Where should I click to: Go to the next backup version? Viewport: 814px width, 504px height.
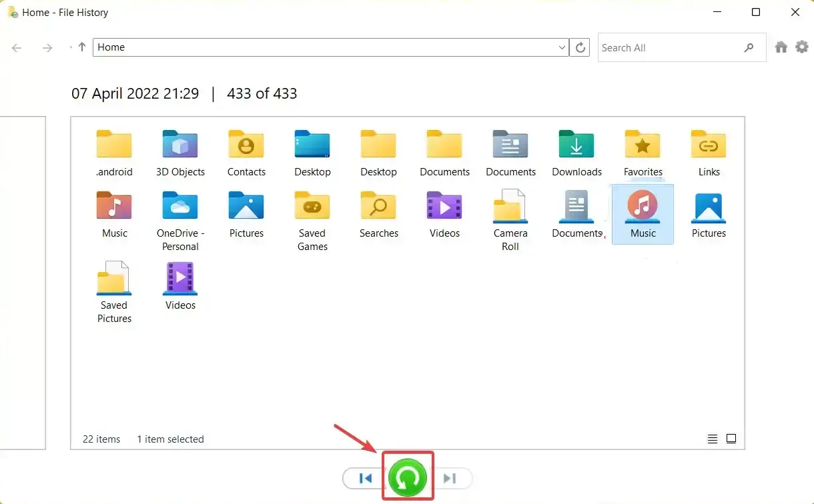click(450, 478)
